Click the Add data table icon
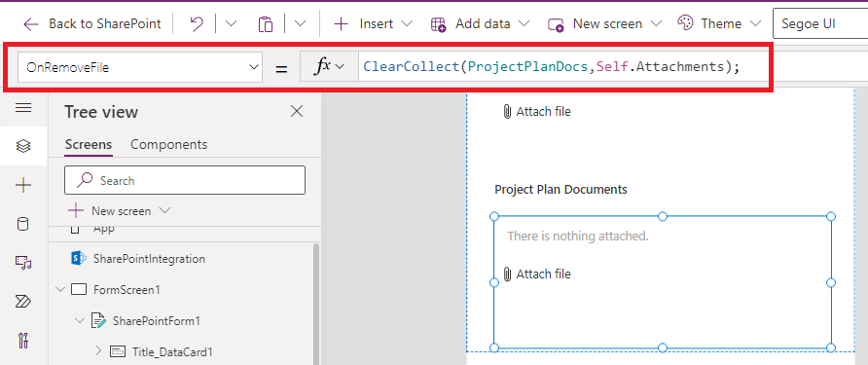Viewport: 868px width, 365px height. (x=439, y=23)
